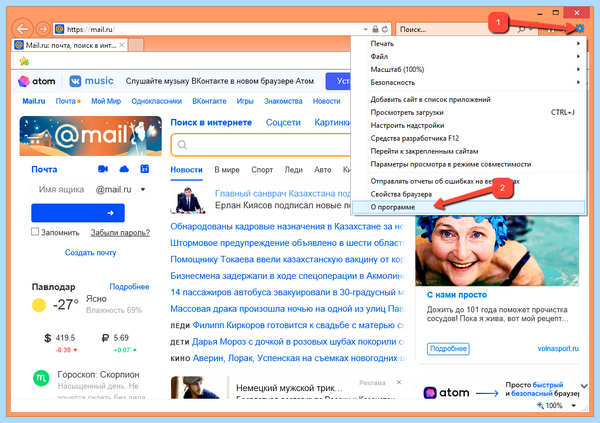
Task: Click the Почта navigation link
Action: coord(65,101)
